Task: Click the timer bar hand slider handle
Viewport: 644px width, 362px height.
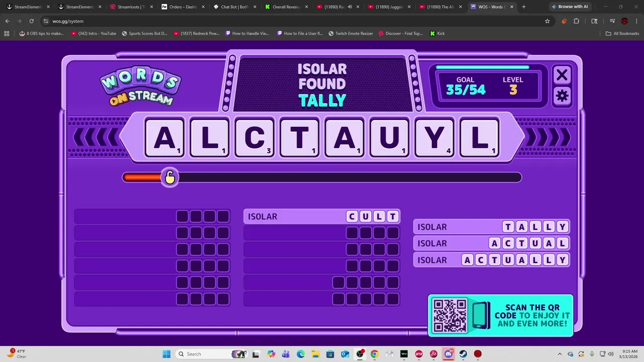Action: tap(170, 177)
